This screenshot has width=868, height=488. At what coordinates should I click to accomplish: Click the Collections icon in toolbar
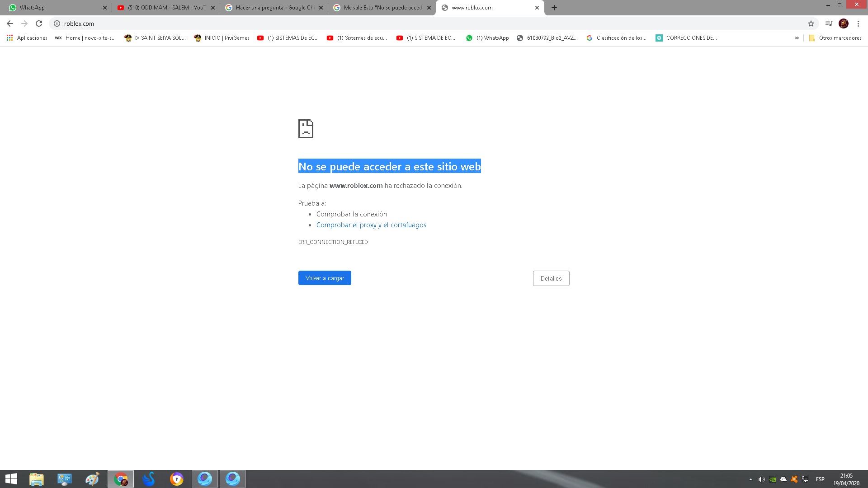pos(829,23)
